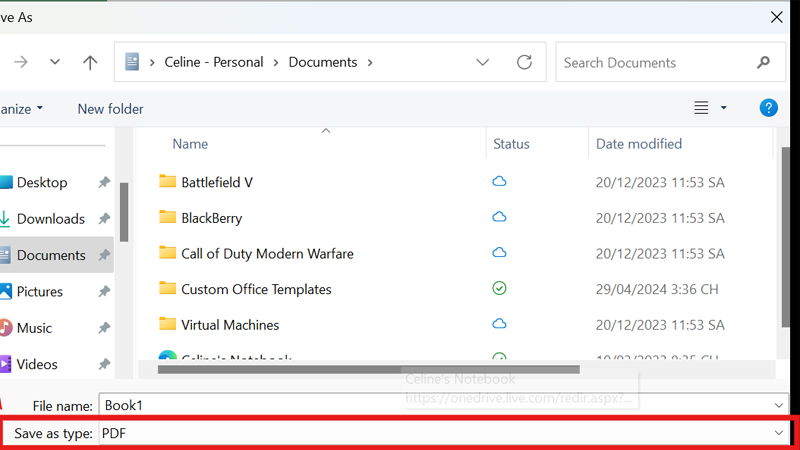Open the Organize menu

20,109
